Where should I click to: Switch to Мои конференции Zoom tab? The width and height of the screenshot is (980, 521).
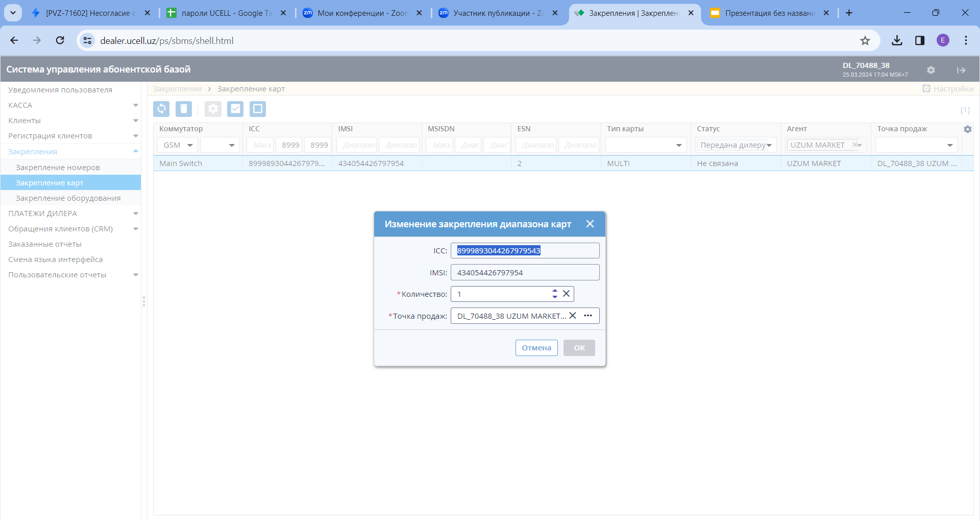click(x=362, y=13)
